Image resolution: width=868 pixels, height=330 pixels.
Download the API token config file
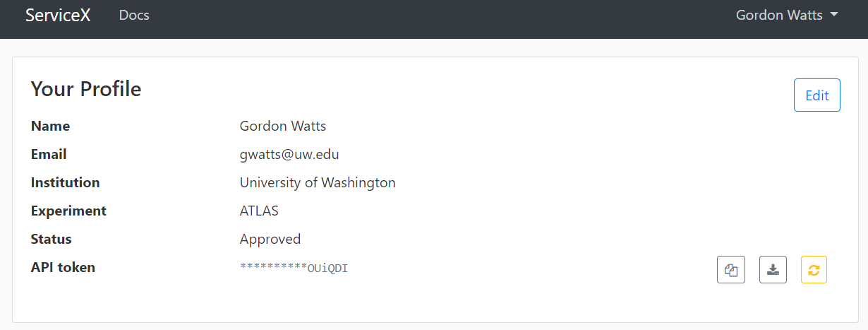[773, 269]
